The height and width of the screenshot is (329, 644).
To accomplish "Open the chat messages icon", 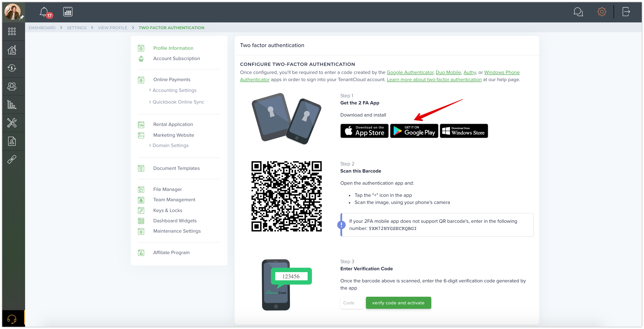I will click(x=578, y=12).
